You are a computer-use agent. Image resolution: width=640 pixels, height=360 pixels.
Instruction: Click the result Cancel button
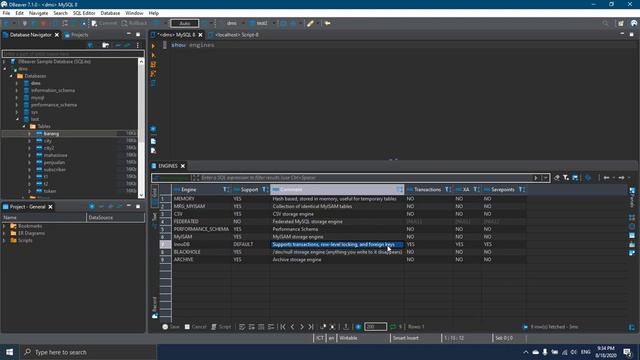tap(195, 327)
